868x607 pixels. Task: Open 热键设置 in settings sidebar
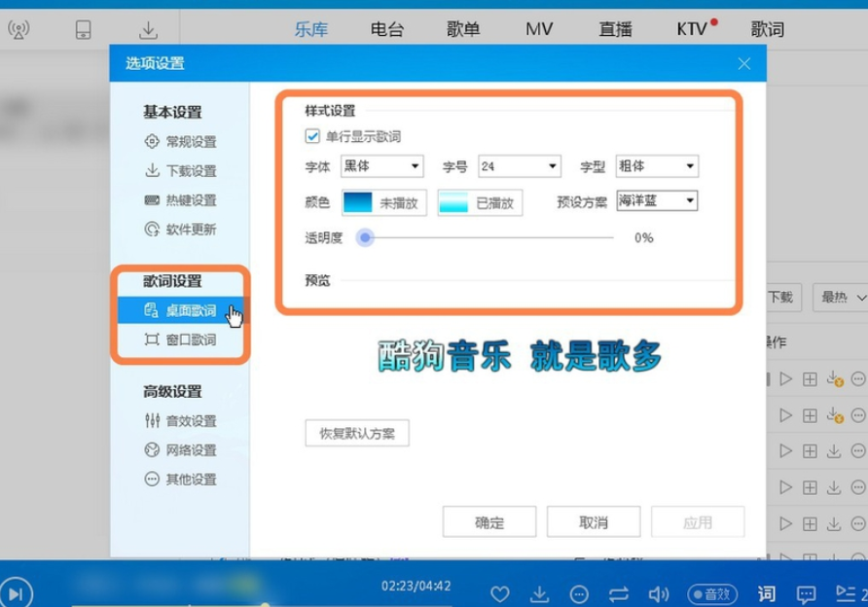click(180, 200)
